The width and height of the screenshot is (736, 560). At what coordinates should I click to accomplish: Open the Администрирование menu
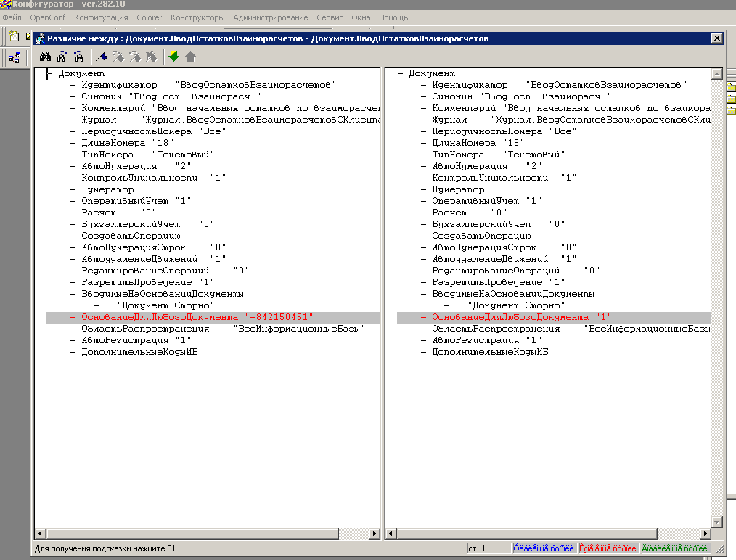271,17
